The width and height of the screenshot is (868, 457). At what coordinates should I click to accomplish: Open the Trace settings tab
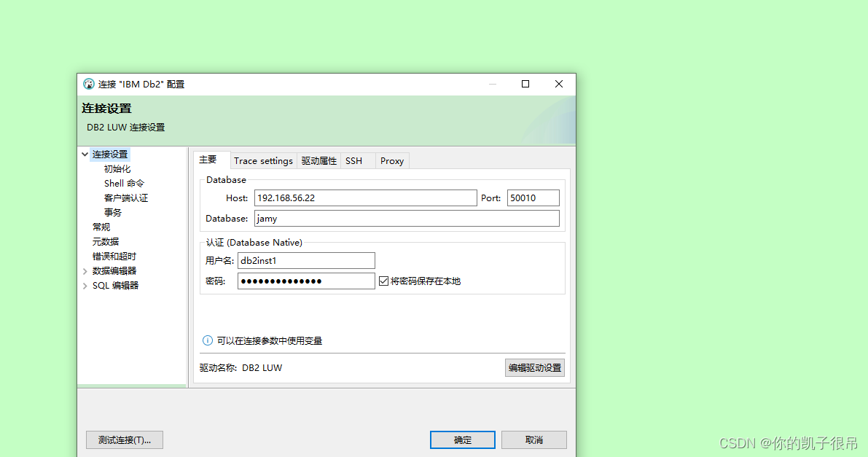tap(264, 160)
